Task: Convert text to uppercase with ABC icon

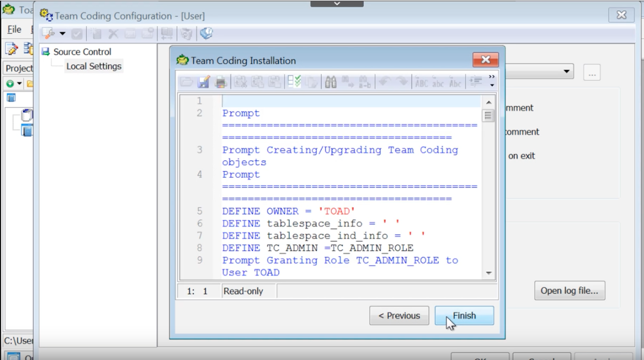Action: (x=421, y=81)
